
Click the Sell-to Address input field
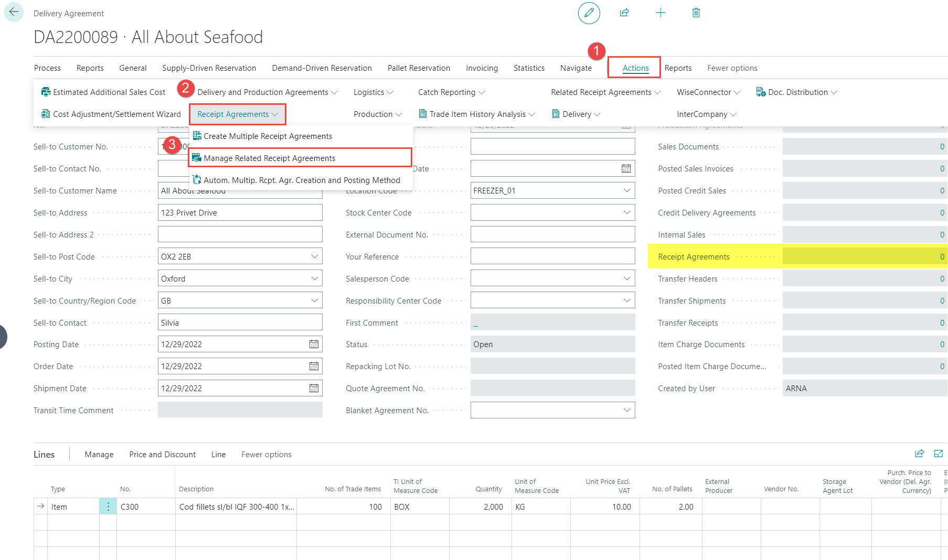240,213
